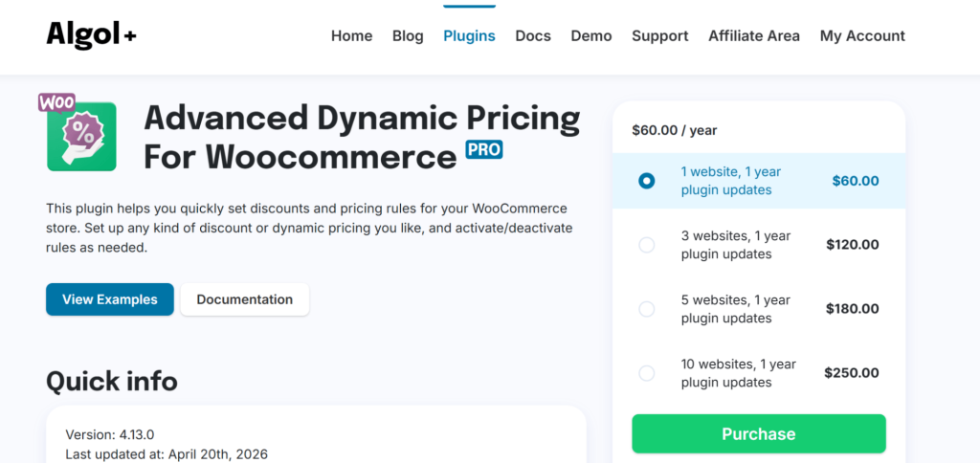The height and width of the screenshot is (463, 980).
Task: Click the Advanced Dynamic Pricing For Woocommerce title
Action: point(362,137)
